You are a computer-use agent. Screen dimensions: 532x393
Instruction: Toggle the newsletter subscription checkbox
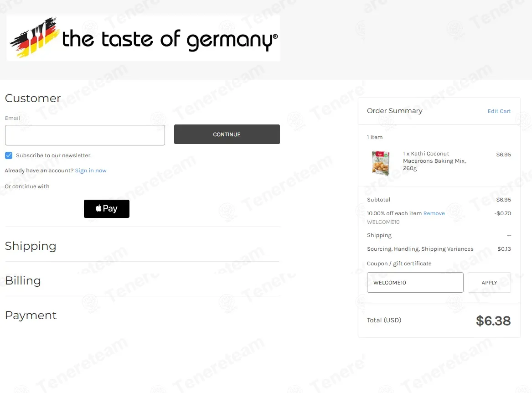(9, 155)
